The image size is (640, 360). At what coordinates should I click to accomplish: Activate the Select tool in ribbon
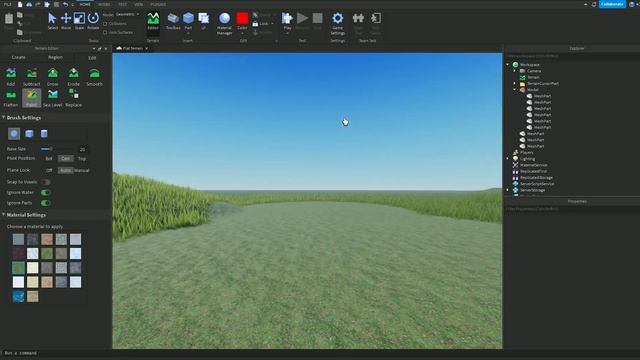52,21
